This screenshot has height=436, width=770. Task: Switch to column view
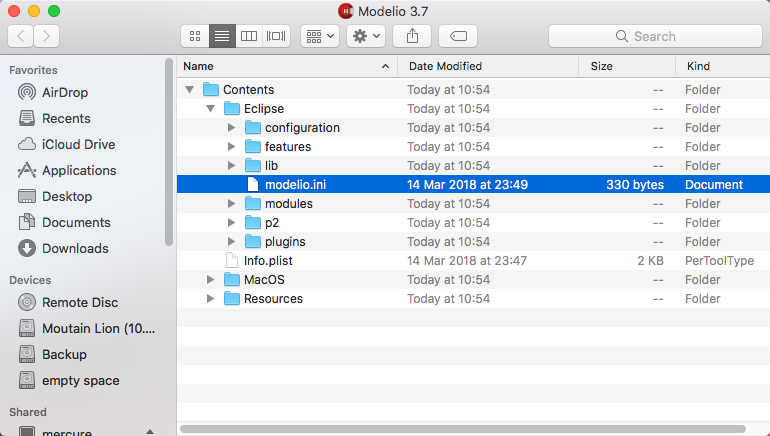pyautogui.click(x=249, y=36)
